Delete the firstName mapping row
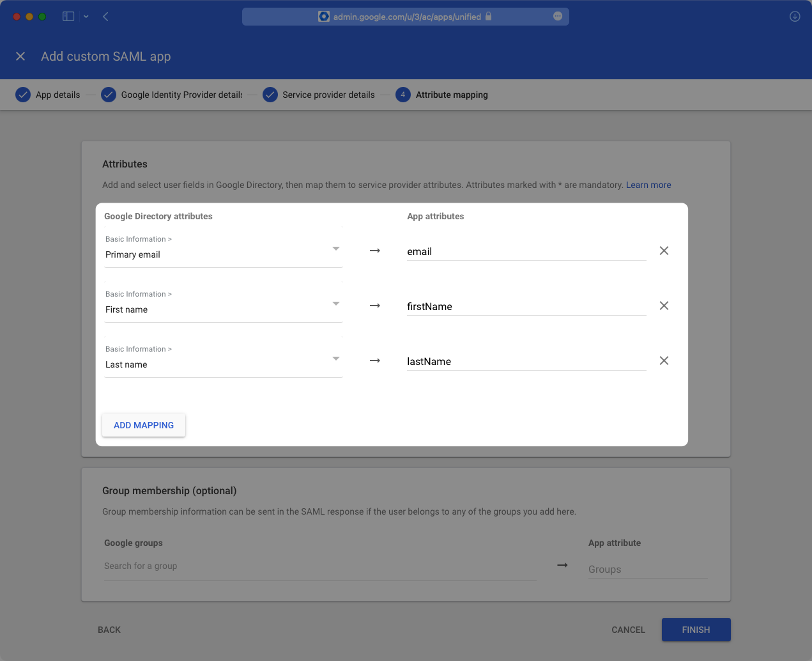The image size is (812, 661). pyautogui.click(x=664, y=306)
